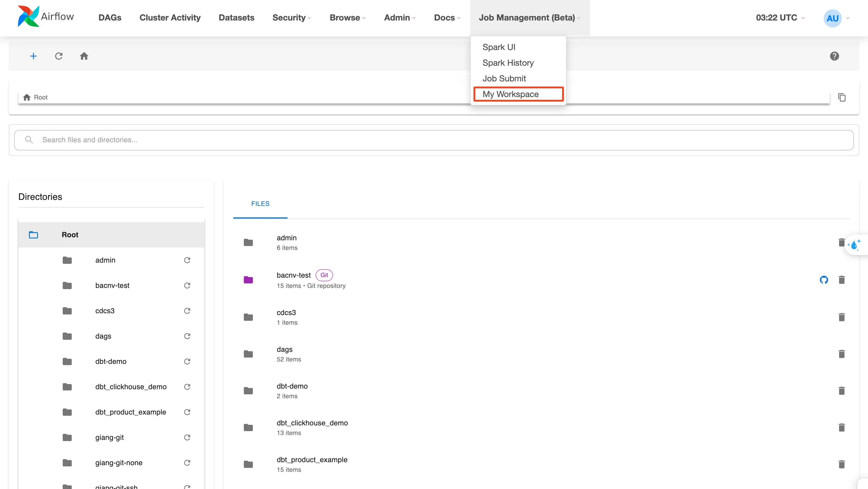Viewport: 868px width, 489px height.
Task: Open the Browse dropdown in the navbar
Action: 348,17
